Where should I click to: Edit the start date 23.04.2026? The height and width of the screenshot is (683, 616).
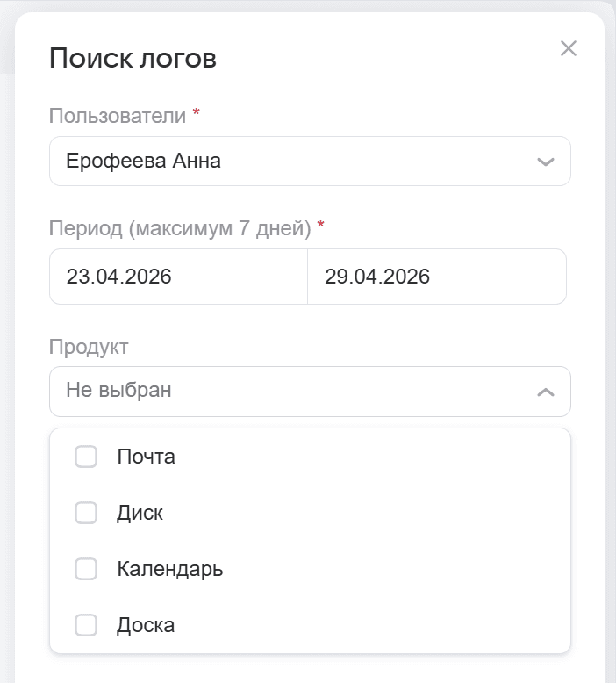coord(178,277)
